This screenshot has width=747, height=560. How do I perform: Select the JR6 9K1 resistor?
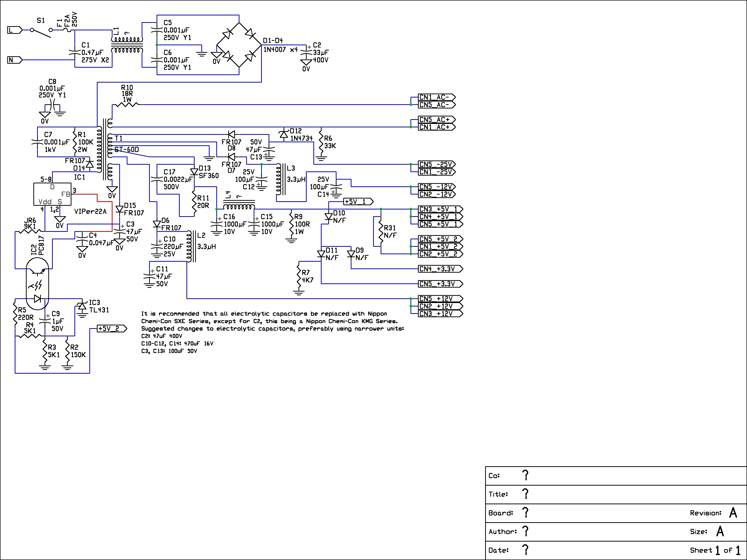pyautogui.click(x=30, y=232)
